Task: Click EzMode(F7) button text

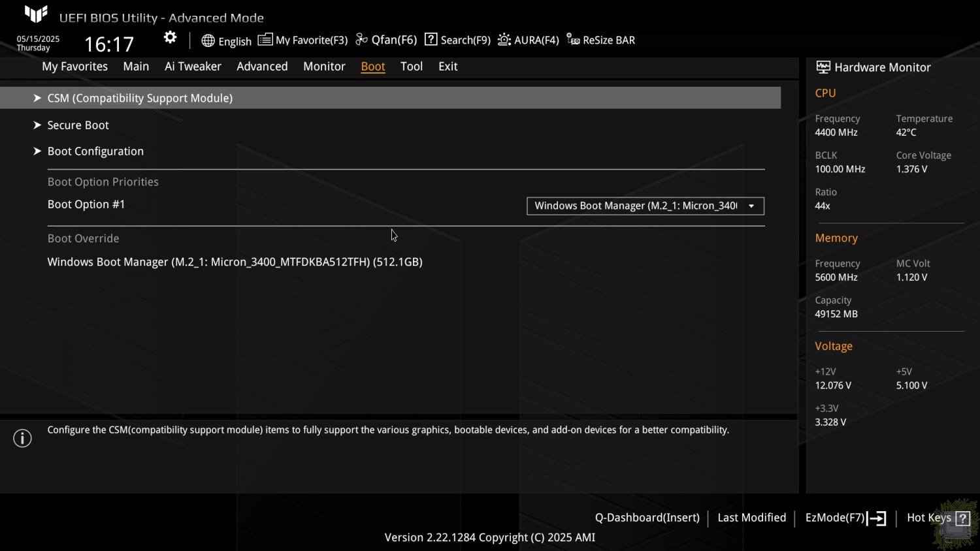Action: (x=835, y=518)
